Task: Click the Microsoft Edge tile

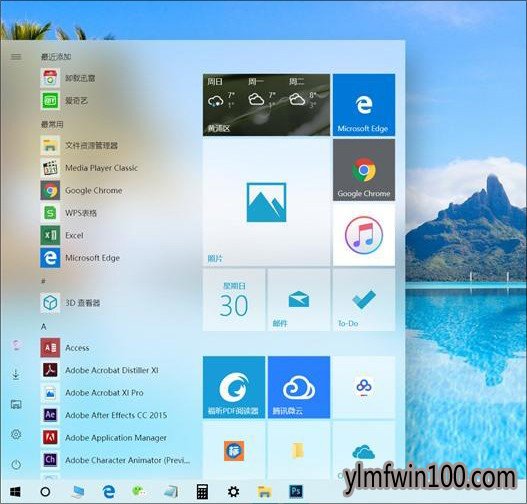Action: 364,105
